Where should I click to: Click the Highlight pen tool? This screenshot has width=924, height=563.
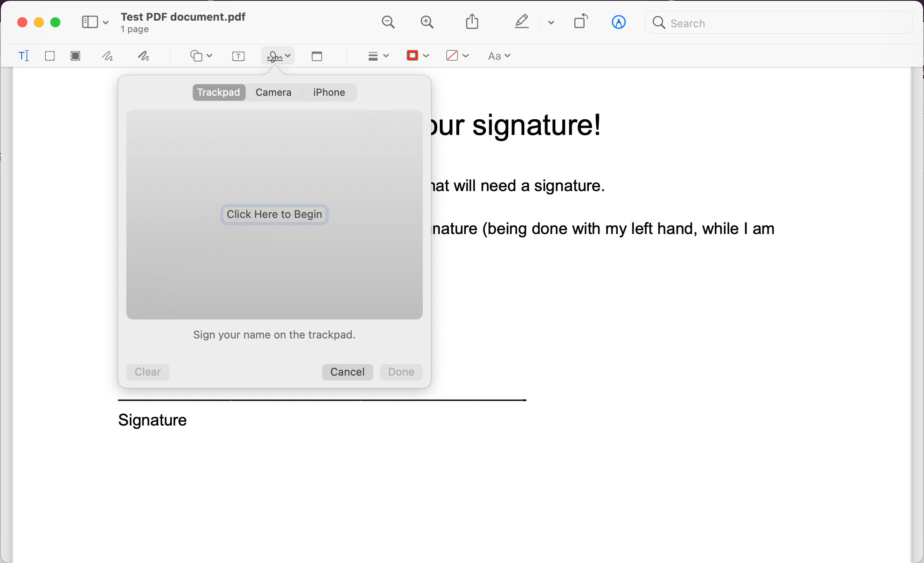[522, 21]
